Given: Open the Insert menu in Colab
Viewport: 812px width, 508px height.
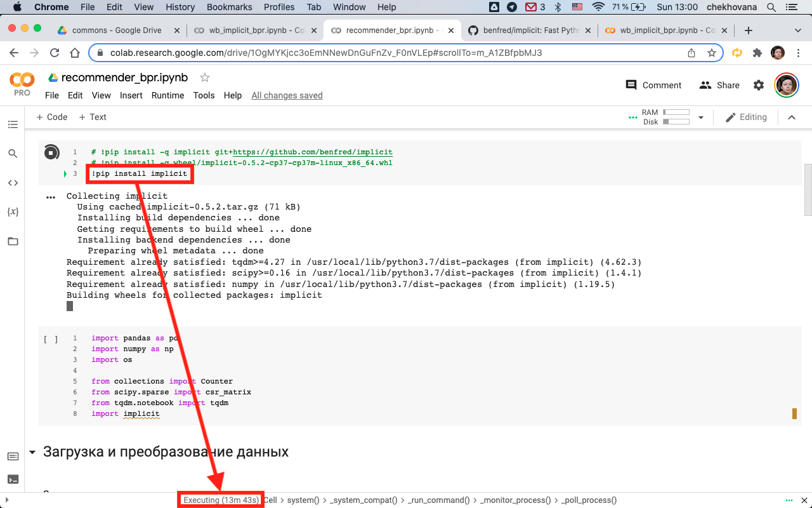Looking at the screenshot, I should point(131,95).
